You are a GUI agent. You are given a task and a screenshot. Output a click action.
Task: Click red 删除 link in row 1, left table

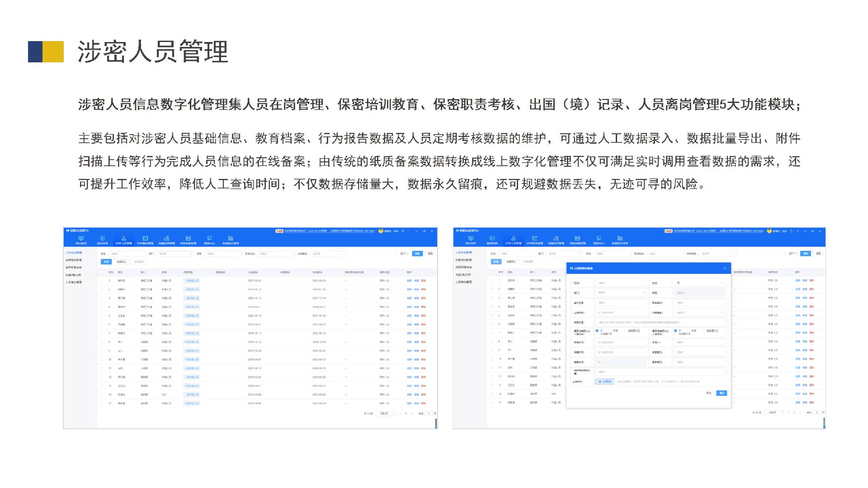(x=423, y=281)
